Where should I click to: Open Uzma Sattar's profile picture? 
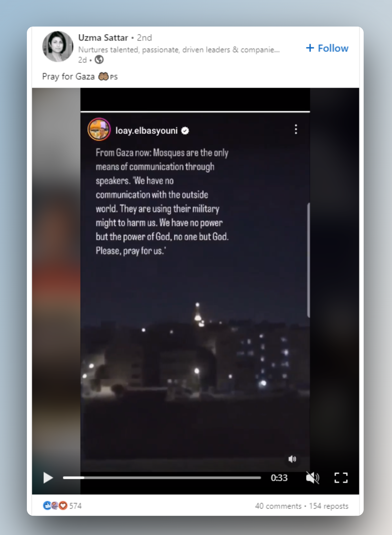coord(58,46)
